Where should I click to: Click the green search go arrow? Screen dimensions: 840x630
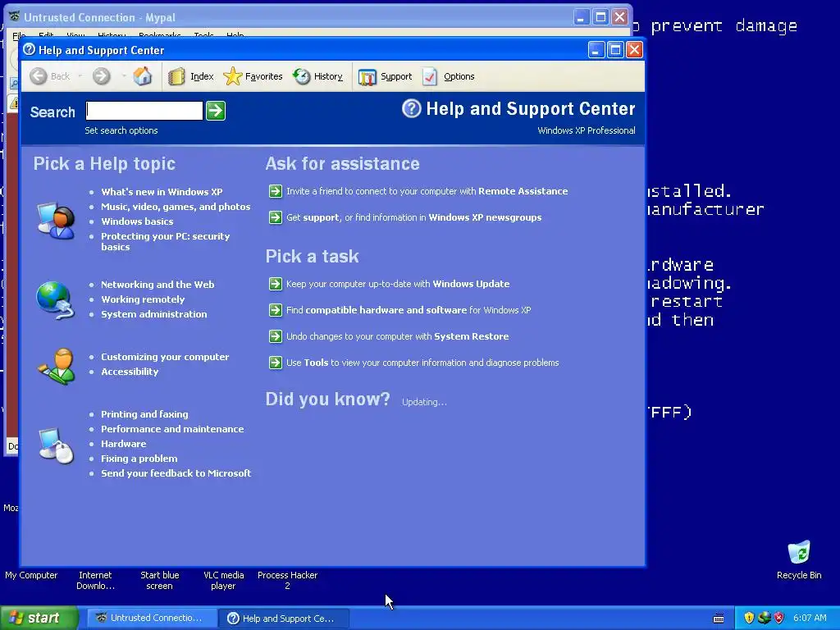click(216, 111)
